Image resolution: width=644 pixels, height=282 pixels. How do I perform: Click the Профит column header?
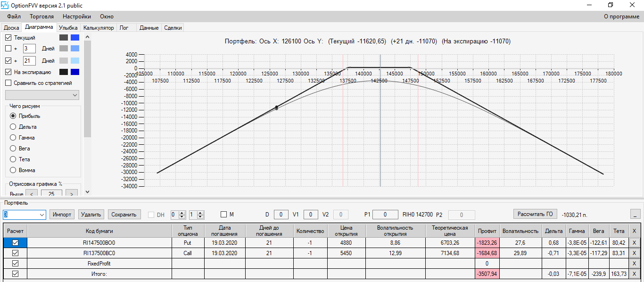pos(487,231)
